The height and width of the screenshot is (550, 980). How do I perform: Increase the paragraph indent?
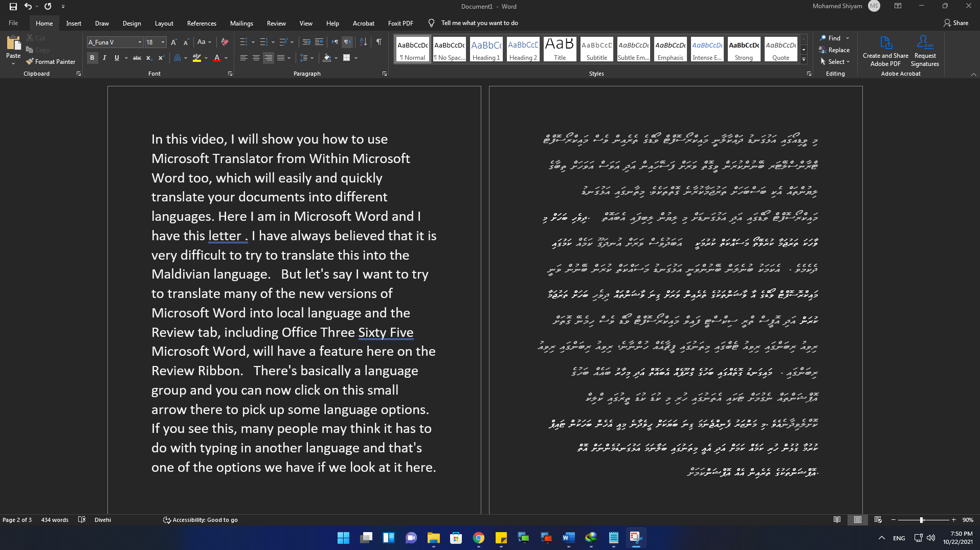(x=319, y=42)
